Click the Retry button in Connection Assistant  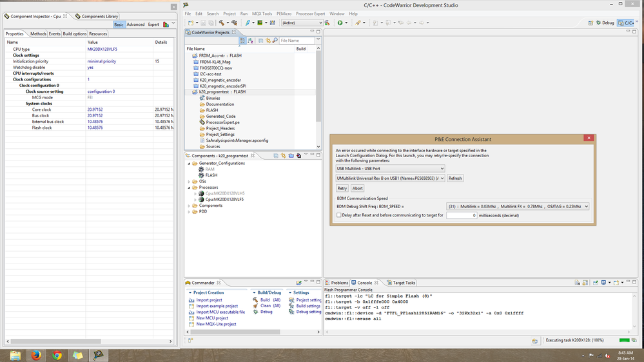[342, 188]
